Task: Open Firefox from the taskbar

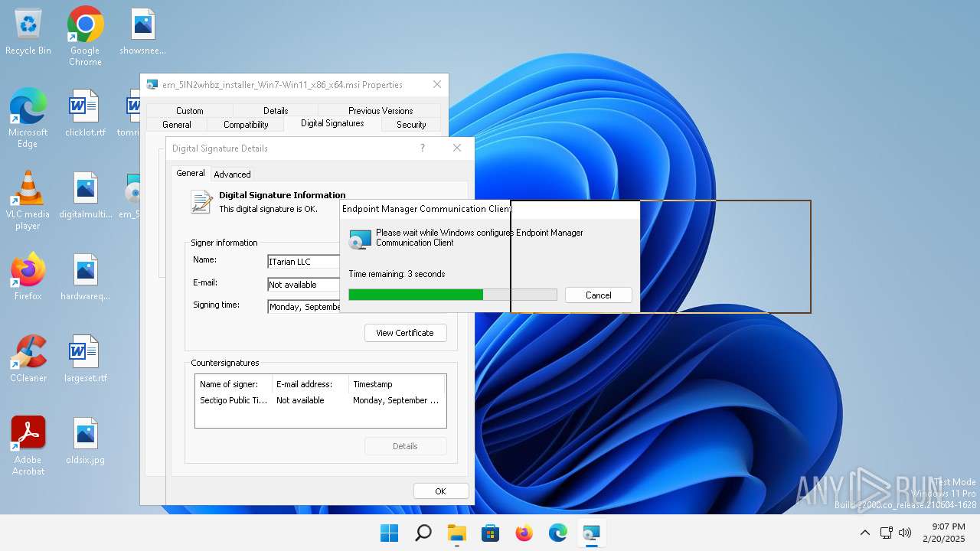Action: click(524, 533)
